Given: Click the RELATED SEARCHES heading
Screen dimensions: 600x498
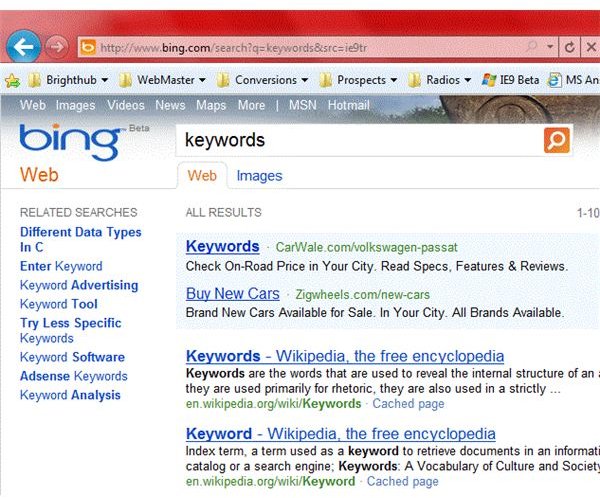Looking at the screenshot, I should pyautogui.click(x=78, y=212).
